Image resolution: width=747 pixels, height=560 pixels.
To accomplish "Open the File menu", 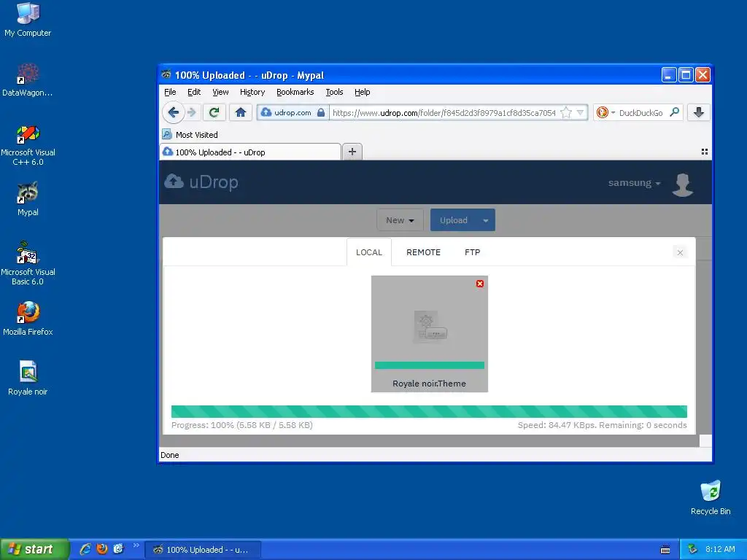I will (170, 93).
